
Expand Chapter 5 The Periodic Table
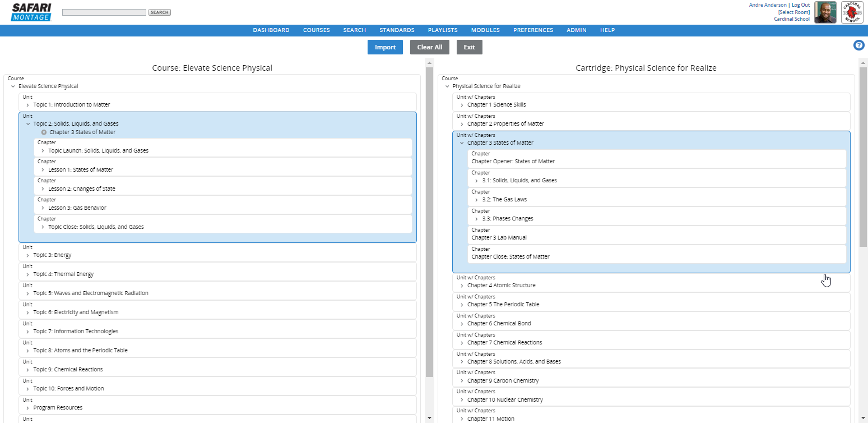[x=462, y=305]
